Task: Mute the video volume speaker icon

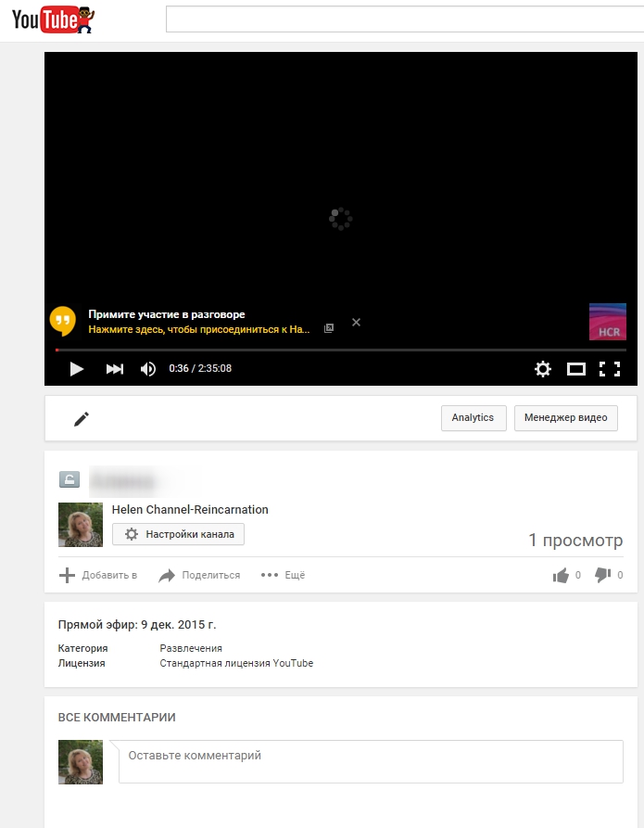Action: (x=148, y=369)
